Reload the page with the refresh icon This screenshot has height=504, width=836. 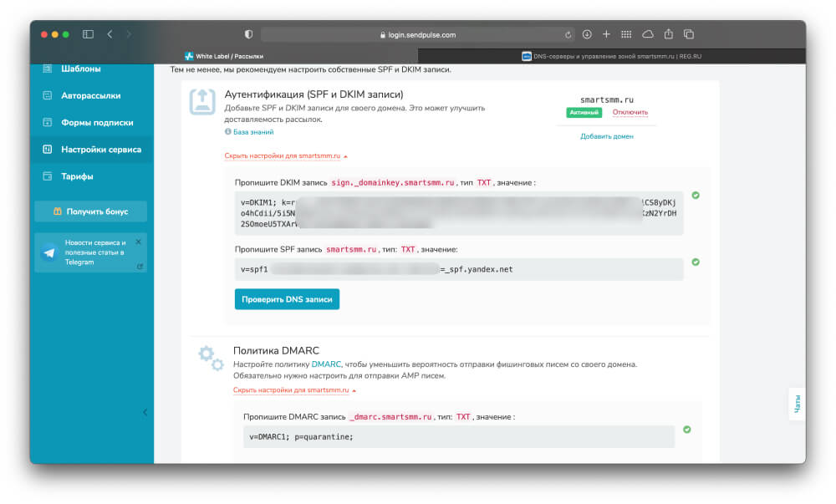coord(568,34)
